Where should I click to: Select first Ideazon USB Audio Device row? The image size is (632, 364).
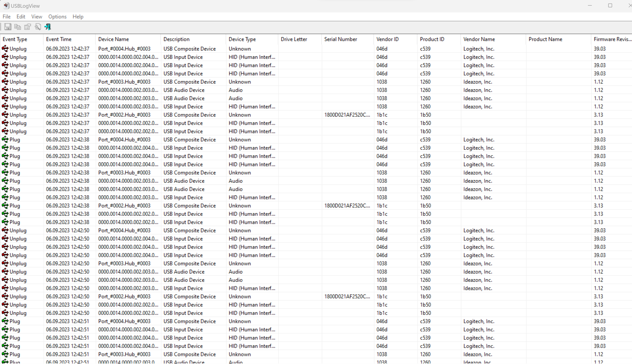(184, 90)
